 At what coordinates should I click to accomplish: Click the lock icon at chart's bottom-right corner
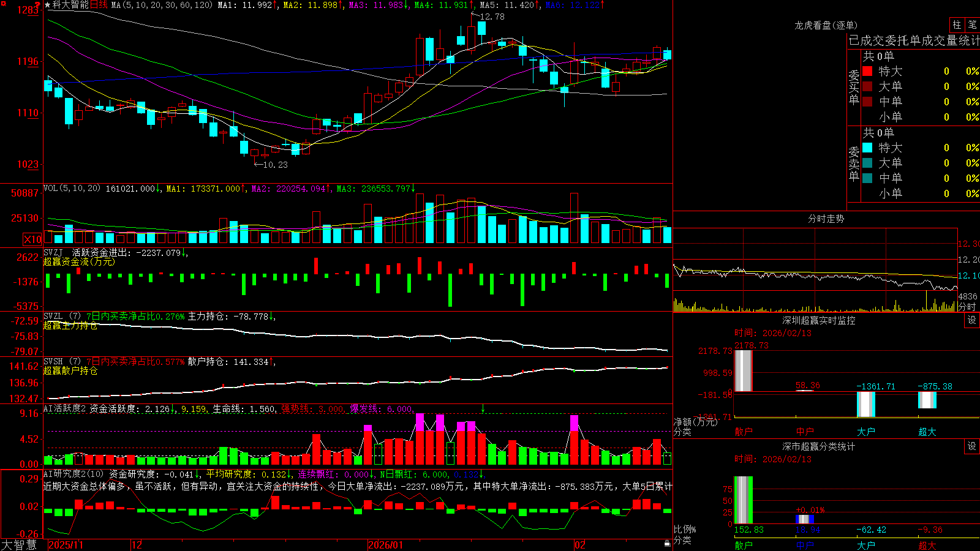coord(667,544)
